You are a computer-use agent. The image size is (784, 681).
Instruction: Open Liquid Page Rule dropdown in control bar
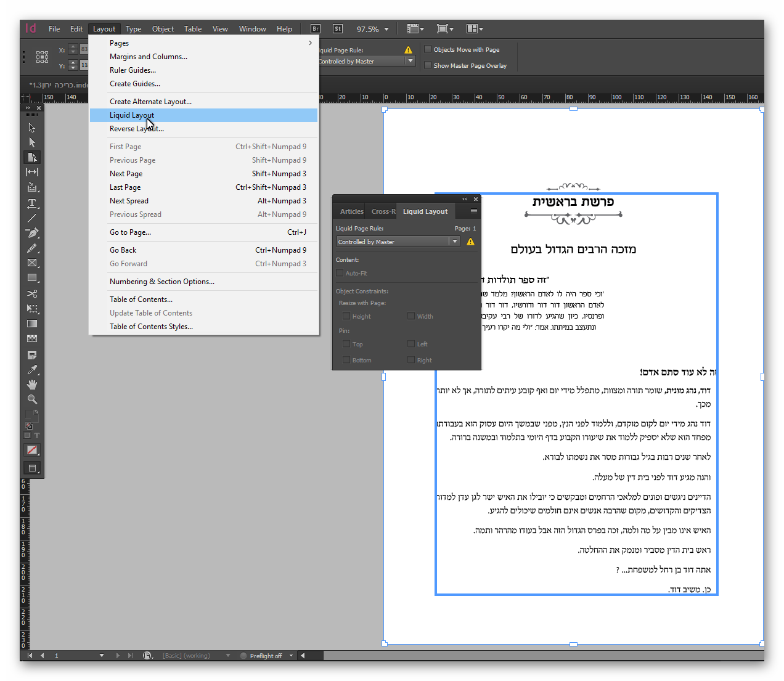pos(410,61)
